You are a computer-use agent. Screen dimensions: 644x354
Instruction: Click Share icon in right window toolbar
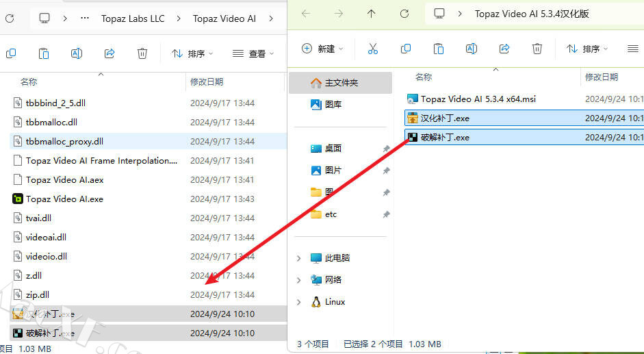504,49
